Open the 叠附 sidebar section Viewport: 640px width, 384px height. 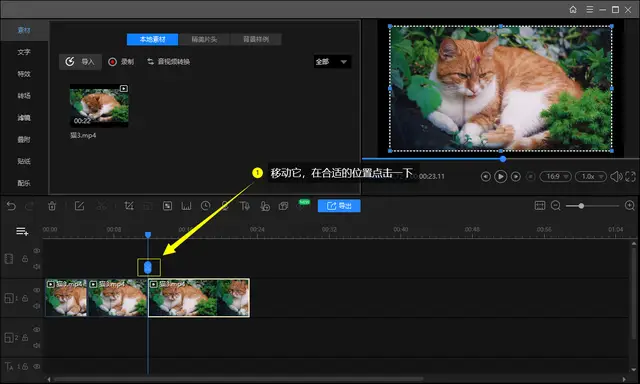point(24,140)
